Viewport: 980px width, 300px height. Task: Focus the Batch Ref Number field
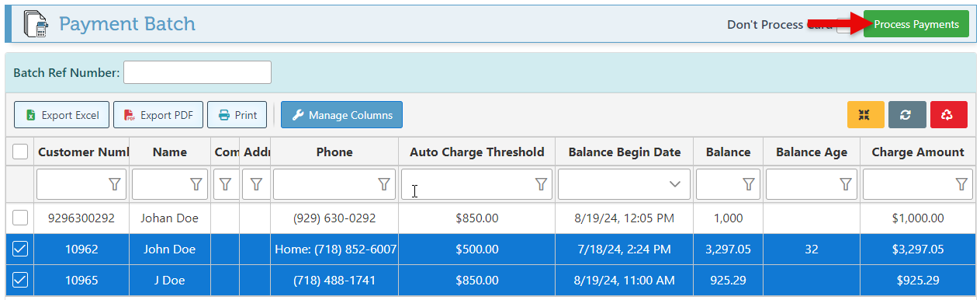(197, 72)
